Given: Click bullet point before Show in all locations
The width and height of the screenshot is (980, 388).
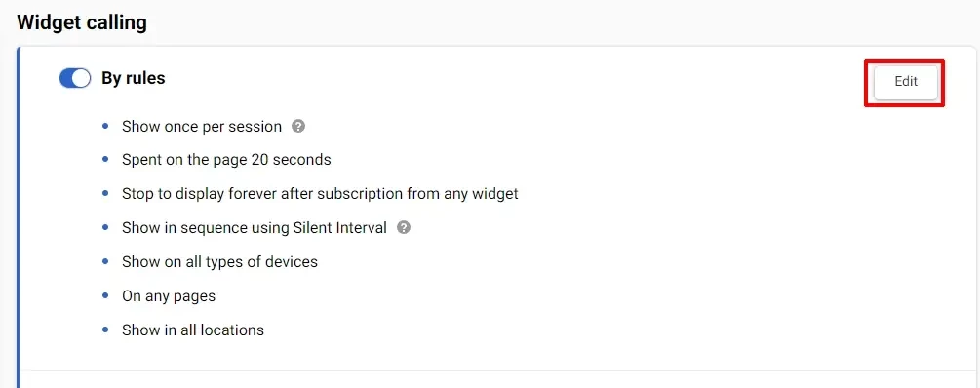Looking at the screenshot, I should (x=105, y=330).
